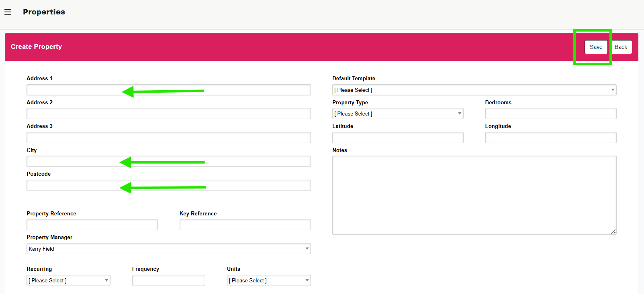Focus the Latitude text box

click(397, 138)
